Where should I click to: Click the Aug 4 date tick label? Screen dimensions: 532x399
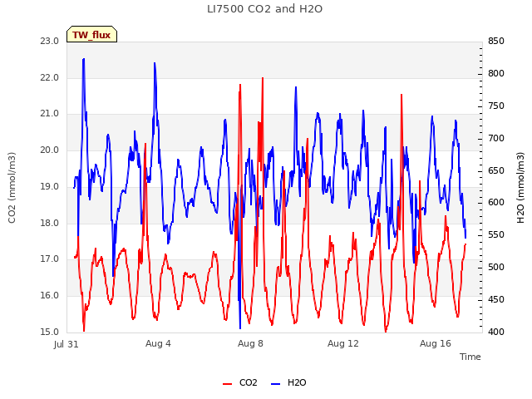pyautogui.click(x=158, y=343)
